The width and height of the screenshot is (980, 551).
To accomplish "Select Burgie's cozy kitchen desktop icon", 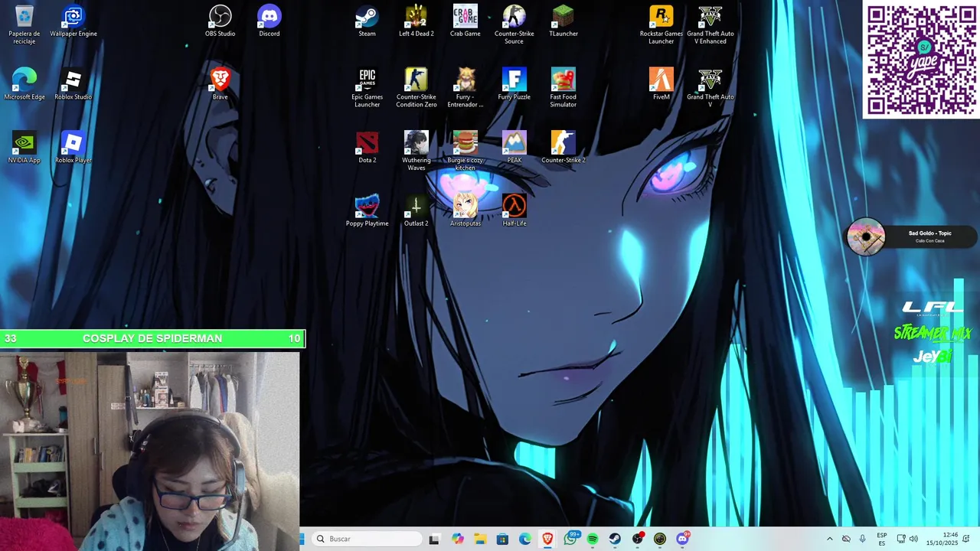I will click(x=465, y=151).
